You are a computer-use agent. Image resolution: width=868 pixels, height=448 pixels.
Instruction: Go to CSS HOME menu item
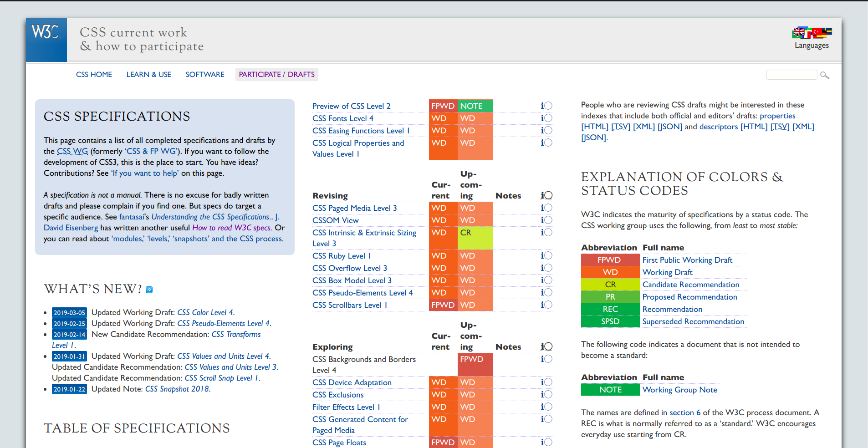click(x=94, y=74)
